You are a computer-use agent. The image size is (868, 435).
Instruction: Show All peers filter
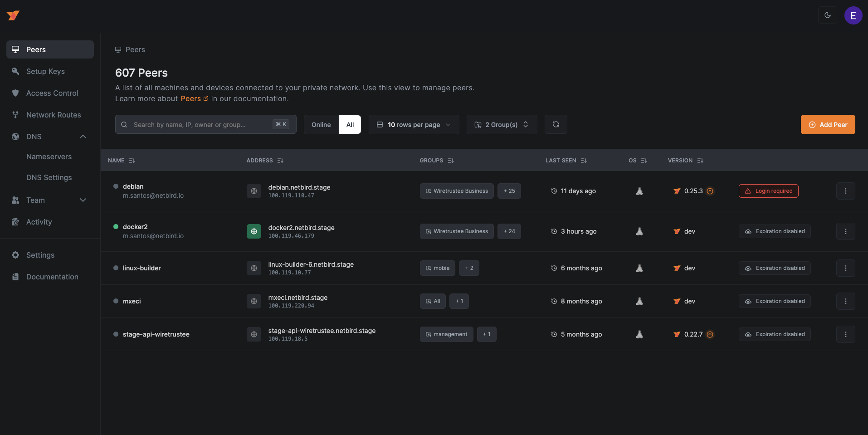[x=350, y=125]
